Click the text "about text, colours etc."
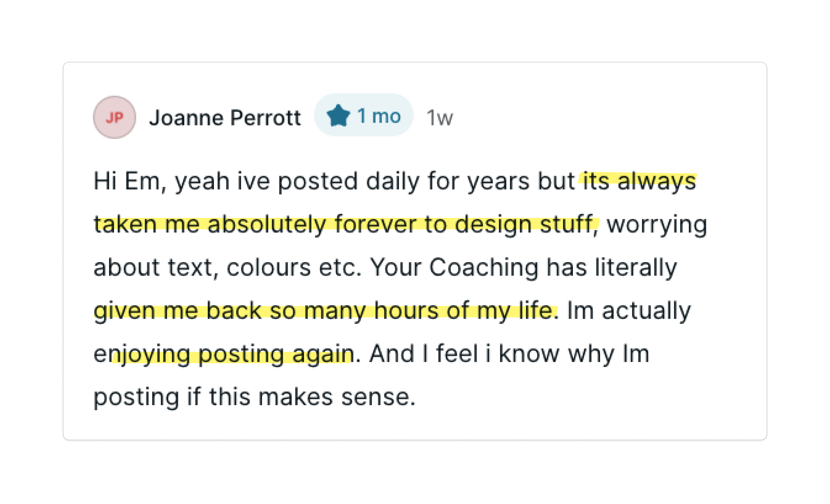Screen dimensions: 830x504 pos(227,268)
